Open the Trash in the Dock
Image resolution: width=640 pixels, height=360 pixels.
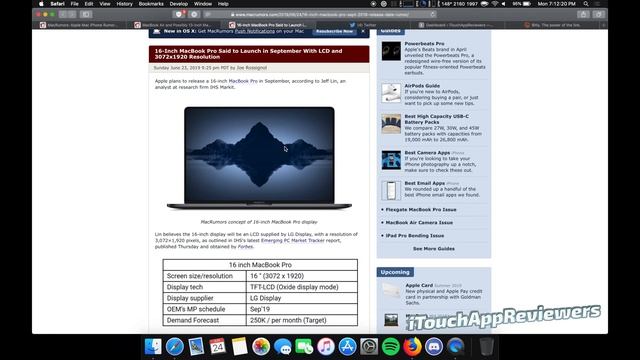(x=486, y=347)
